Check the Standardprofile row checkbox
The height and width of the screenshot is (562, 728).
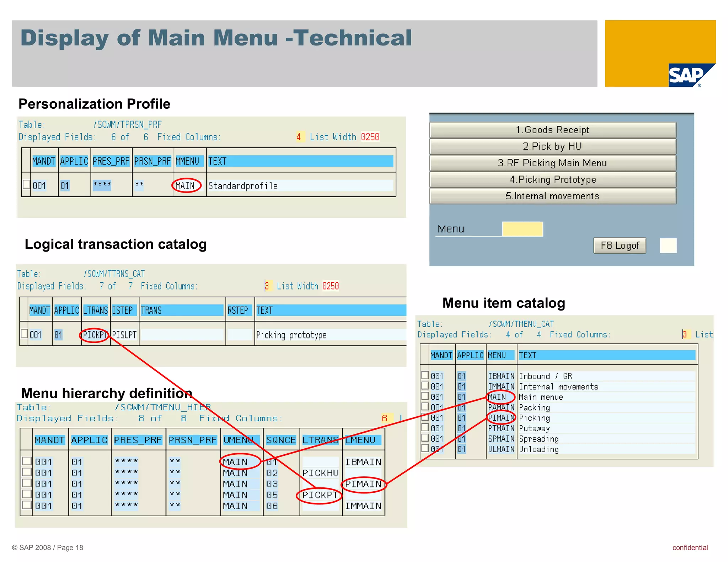coord(26,184)
